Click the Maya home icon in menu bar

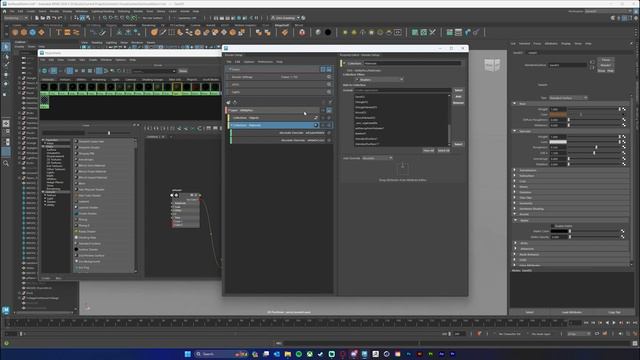click(4, 11)
